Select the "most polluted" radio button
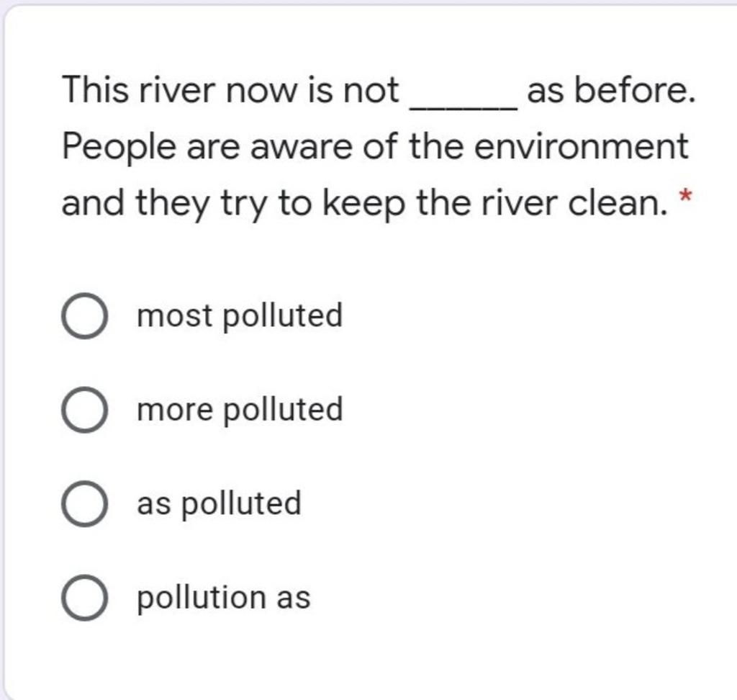Viewport: 737px width, 700px height. pos(85,315)
